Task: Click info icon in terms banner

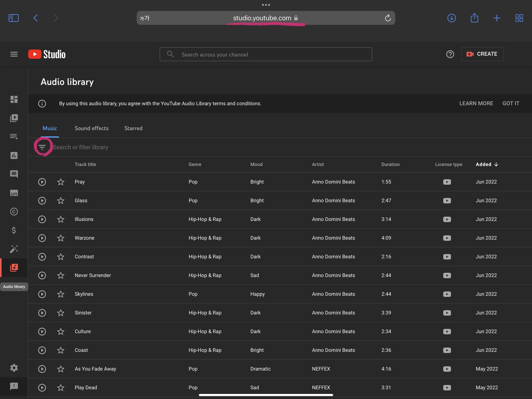Action: (42, 103)
